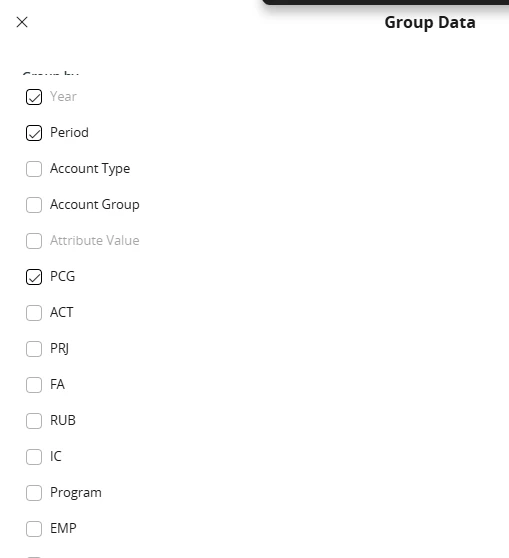This screenshot has width=509, height=558.
Task: Enable the Account Type checkbox
Action: [34, 169]
